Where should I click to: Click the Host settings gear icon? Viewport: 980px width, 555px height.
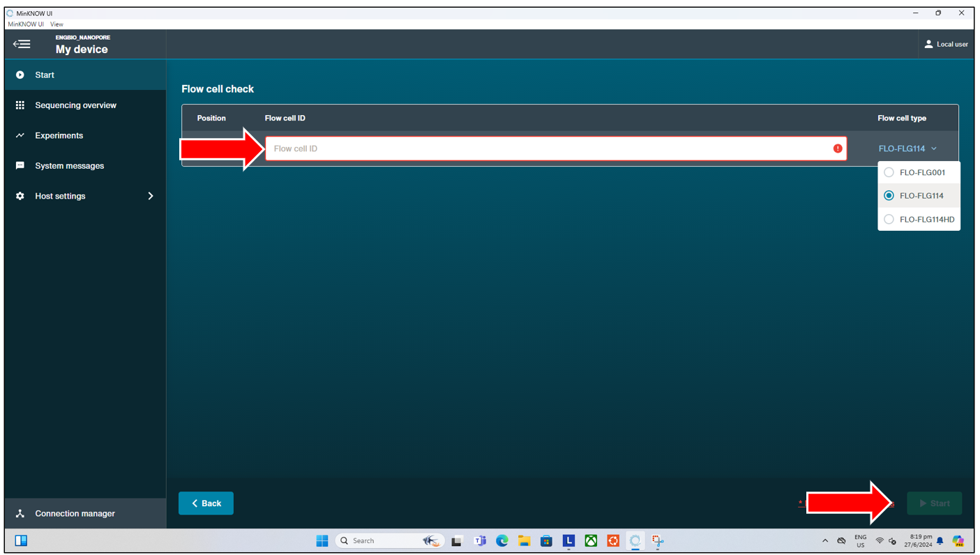[x=20, y=196]
